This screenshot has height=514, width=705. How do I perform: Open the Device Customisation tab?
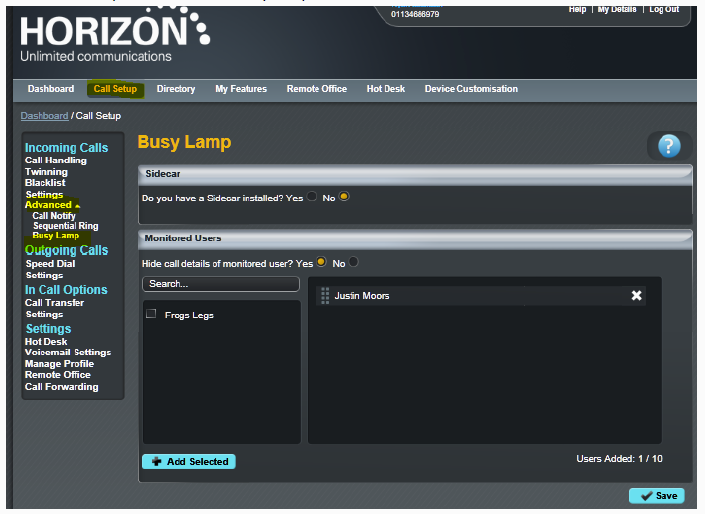coord(471,89)
